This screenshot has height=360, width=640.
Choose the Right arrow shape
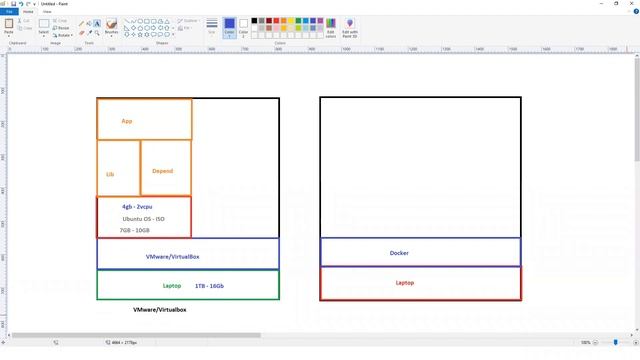click(153, 28)
